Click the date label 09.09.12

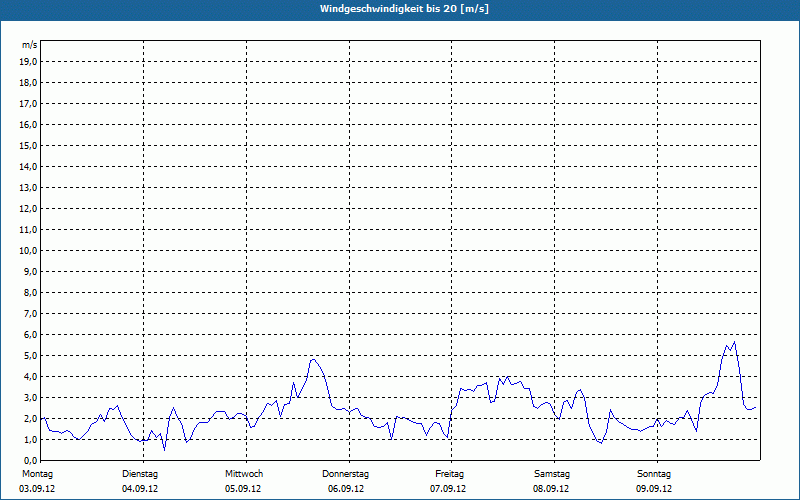tap(654, 489)
